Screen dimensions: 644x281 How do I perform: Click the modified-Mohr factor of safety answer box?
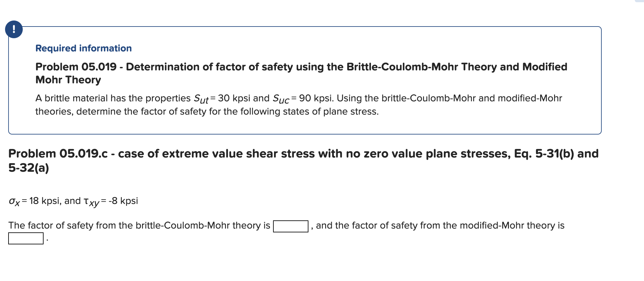click(26, 239)
